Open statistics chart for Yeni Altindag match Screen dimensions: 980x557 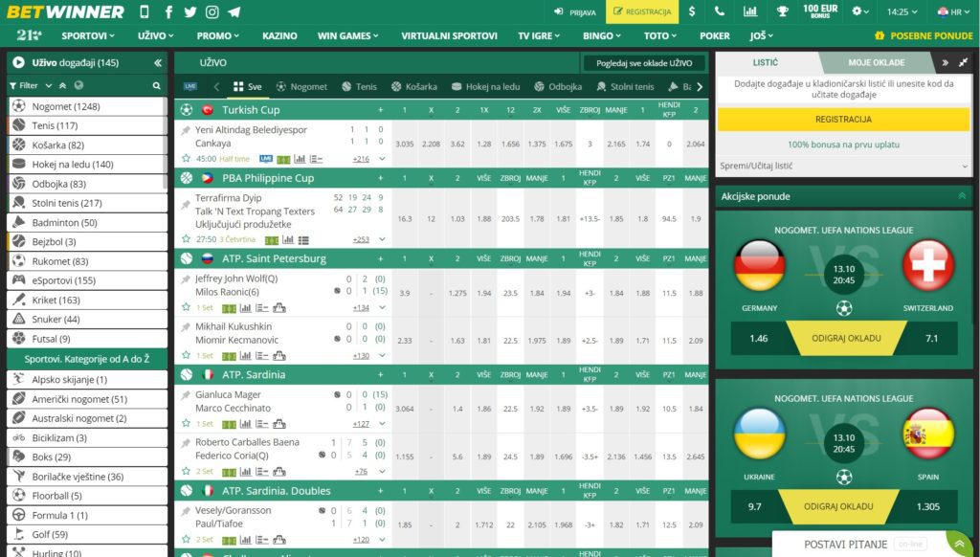(300, 159)
